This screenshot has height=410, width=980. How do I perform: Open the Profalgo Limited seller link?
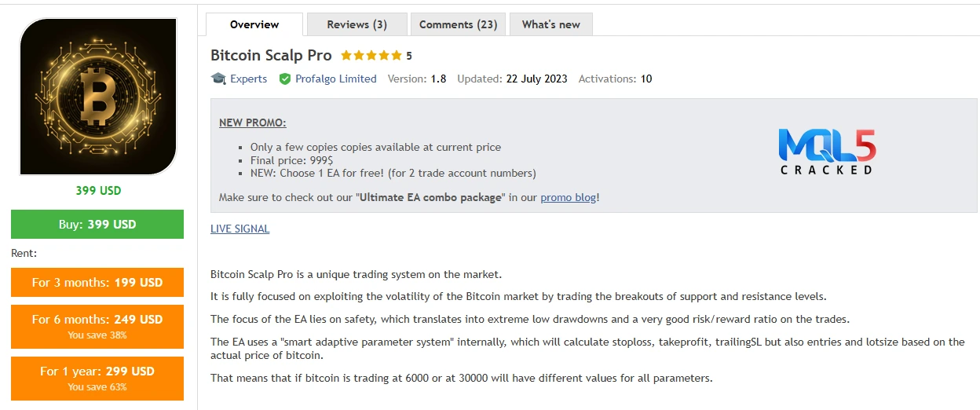click(336, 79)
